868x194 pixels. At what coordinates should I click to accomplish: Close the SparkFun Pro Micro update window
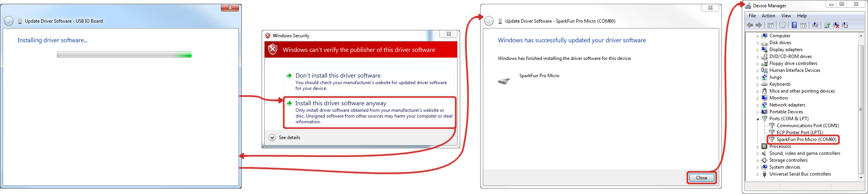710,8
